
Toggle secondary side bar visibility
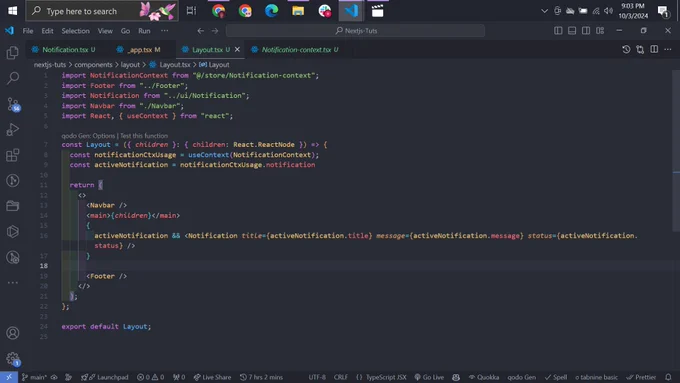(x=586, y=31)
